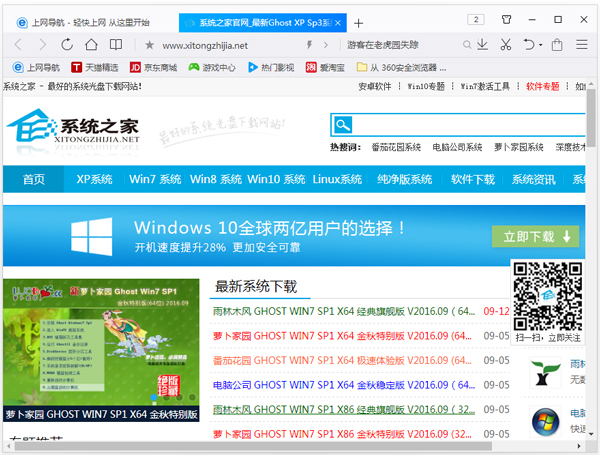600x455 pixels.
Task: Select the 系统之家官网 Ghost XP tab
Action: point(263,23)
